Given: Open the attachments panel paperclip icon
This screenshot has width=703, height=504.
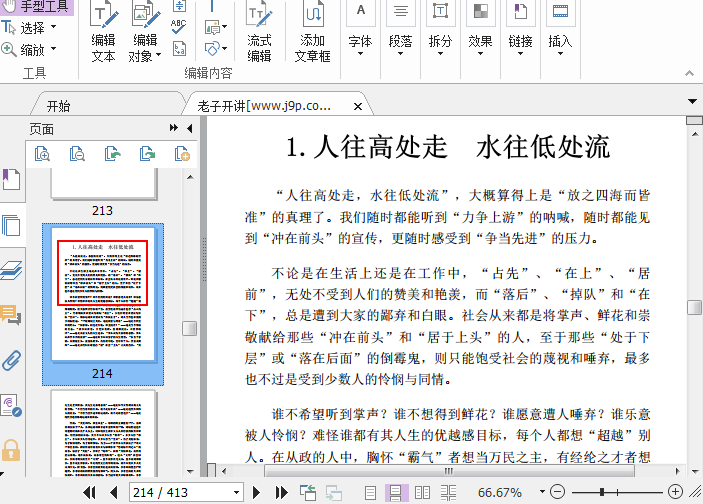Looking at the screenshot, I should 11,360.
